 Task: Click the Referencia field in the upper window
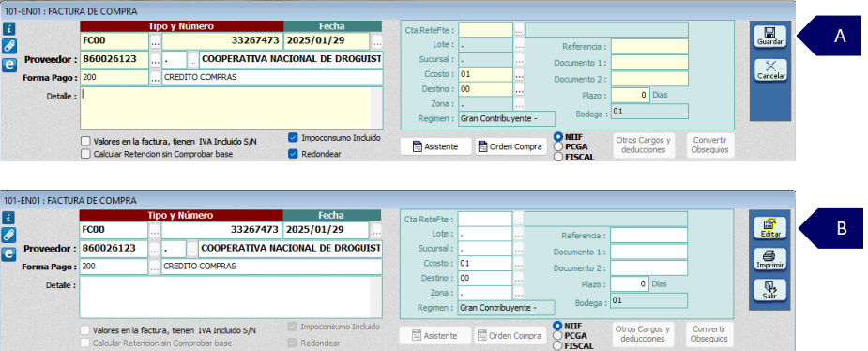tap(649, 47)
